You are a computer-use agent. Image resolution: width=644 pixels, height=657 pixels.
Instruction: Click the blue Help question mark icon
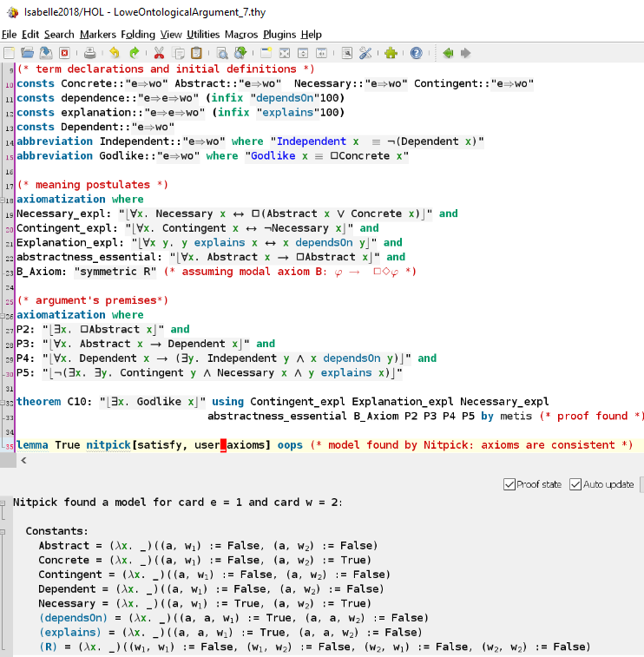[416, 53]
